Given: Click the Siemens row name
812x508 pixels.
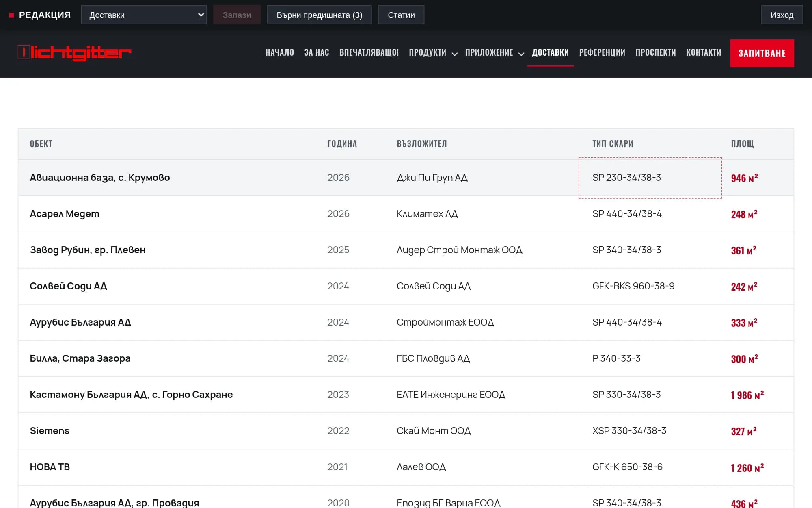Looking at the screenshot, I should coord(50,431).
